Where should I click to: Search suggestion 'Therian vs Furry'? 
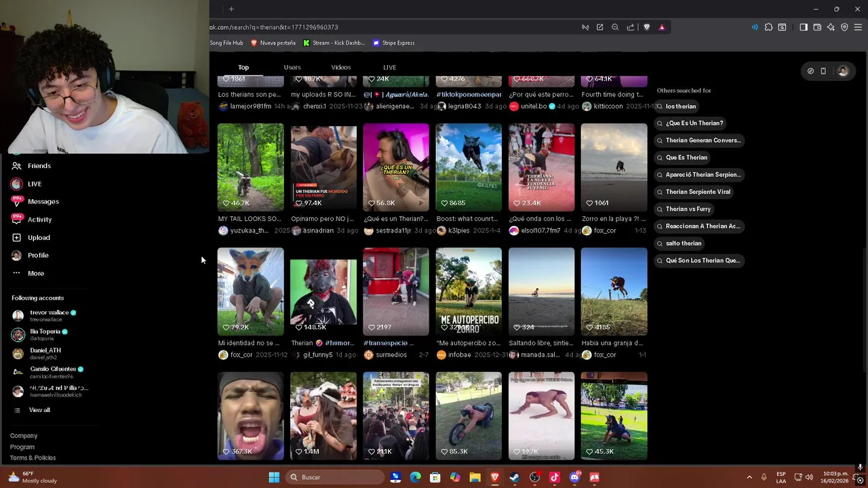pyautogui.click(x=683, y=209)
